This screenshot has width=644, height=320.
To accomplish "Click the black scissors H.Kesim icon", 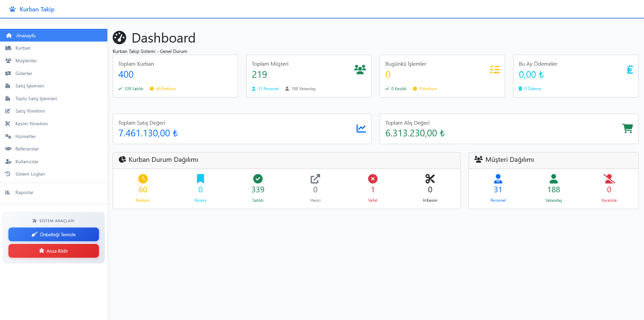I will [x=430, y=179].
